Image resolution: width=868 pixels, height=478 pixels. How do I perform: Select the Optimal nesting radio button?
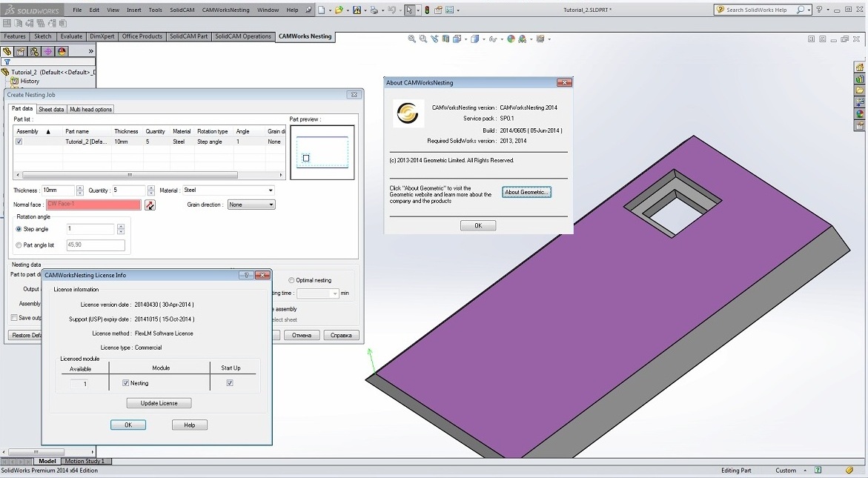(291, 280)
